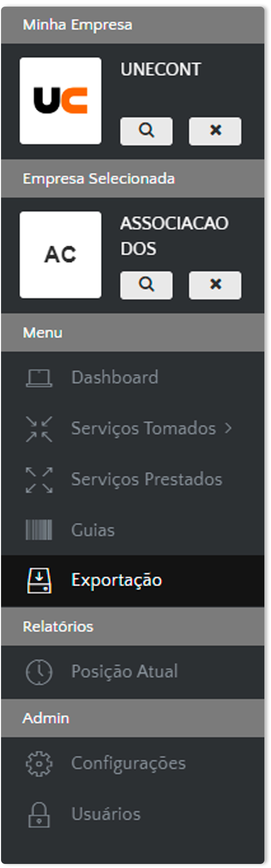Click the Posição Atual clock icon

click(39, 672)
